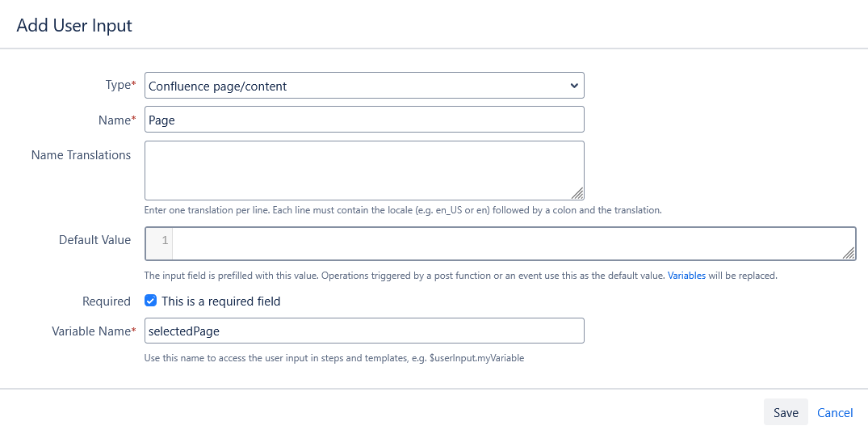This screenshot has width=868, height=430.
Task: Click into the Name Translations text area
Action: [x=363, y=170]
